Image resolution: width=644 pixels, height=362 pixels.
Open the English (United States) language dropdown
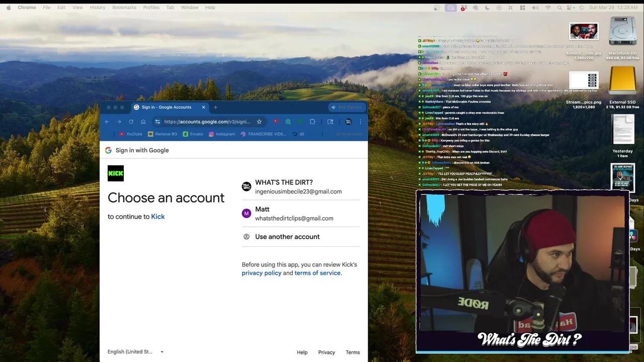(x=136, y=352)
